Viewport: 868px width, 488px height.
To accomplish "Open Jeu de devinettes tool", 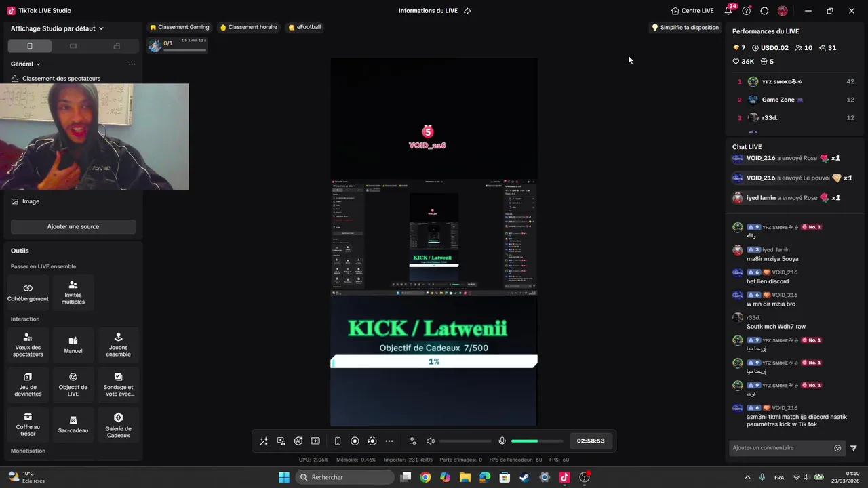I will coord(28,385).
